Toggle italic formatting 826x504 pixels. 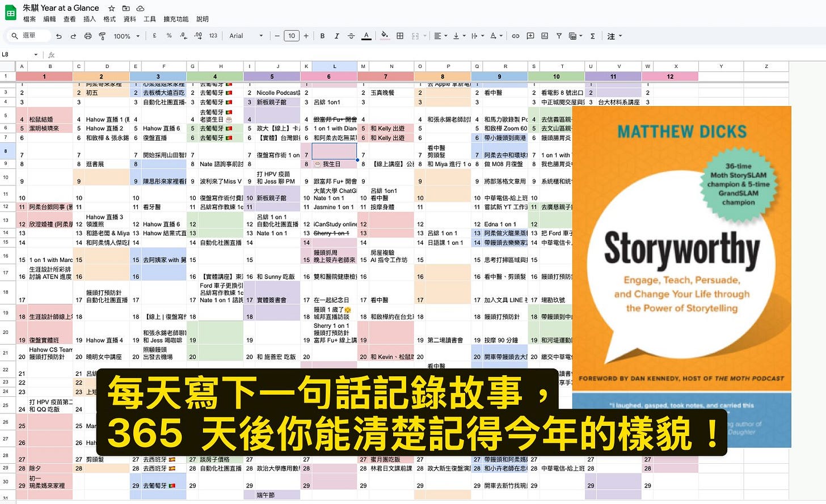pos(336,36)
